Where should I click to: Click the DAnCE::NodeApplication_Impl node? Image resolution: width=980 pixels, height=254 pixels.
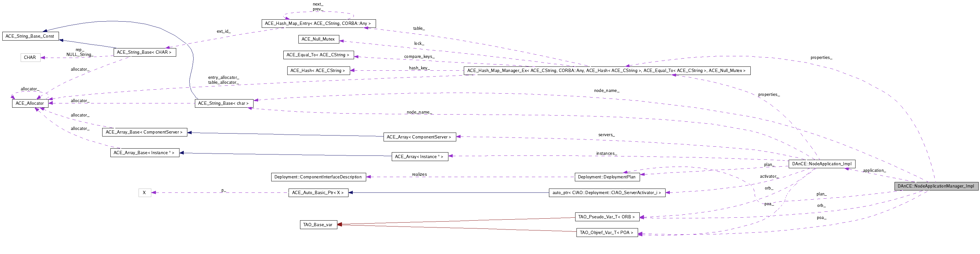822,164
